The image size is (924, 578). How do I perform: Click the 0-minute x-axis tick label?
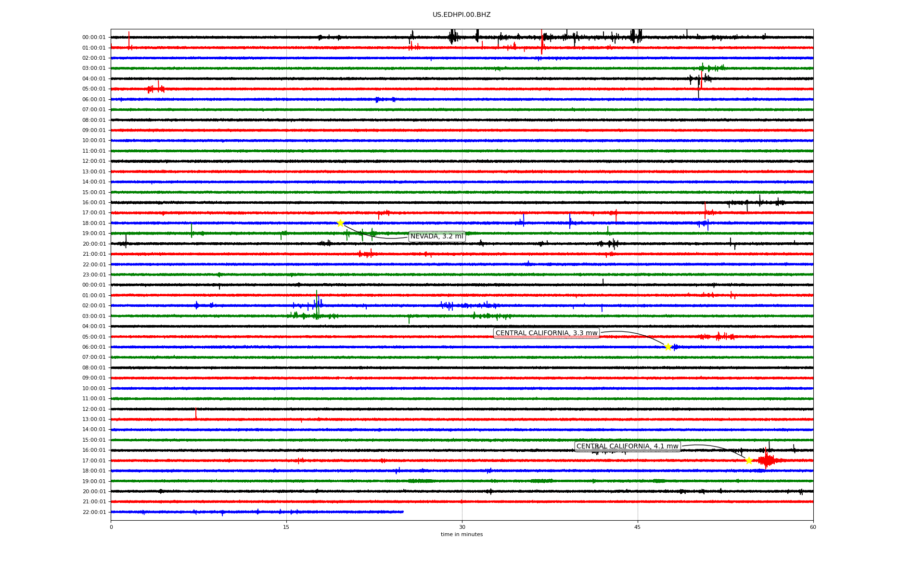click(x=111, y=527)
